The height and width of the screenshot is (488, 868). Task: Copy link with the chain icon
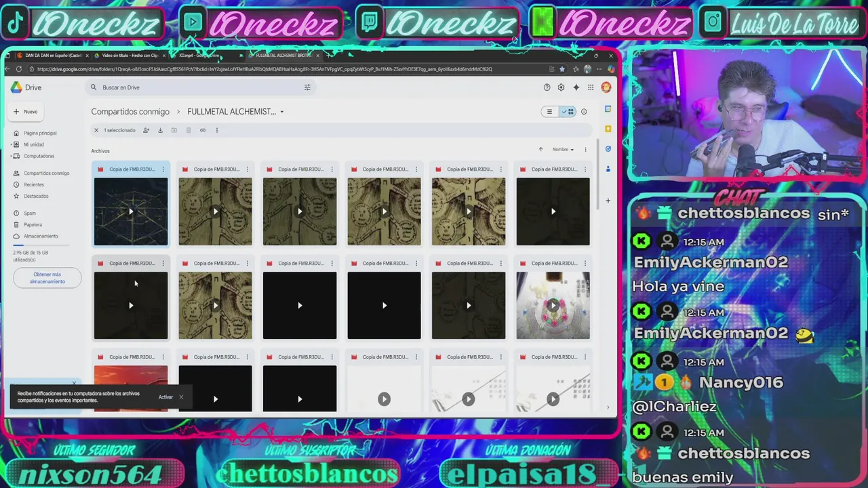point(203,130)
